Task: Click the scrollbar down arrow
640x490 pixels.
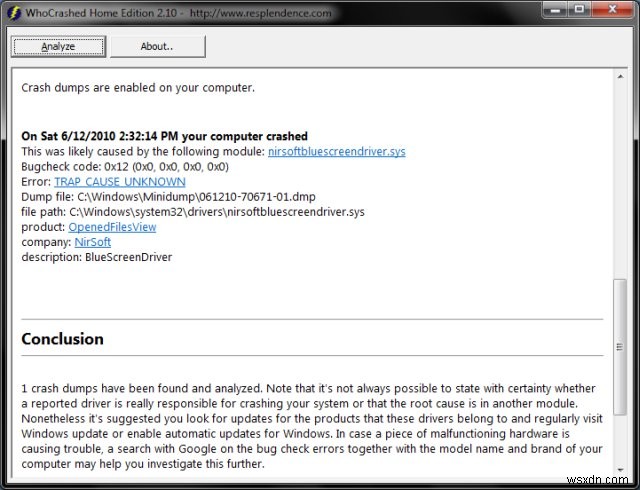Action: coord(620,470)
